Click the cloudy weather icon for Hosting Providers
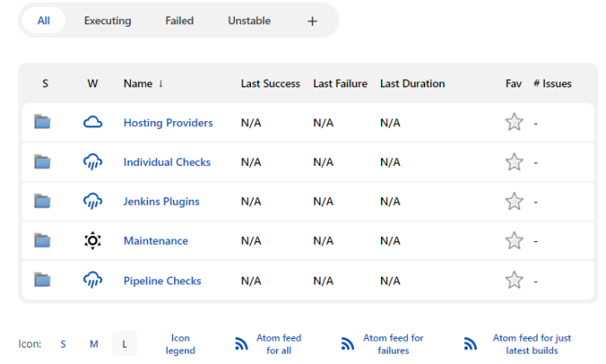 point(93,122)
